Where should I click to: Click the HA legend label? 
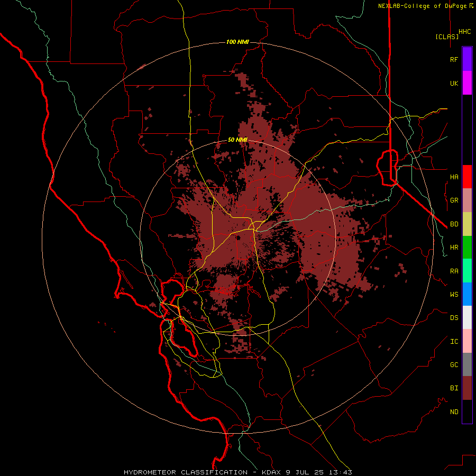(454, 177)
